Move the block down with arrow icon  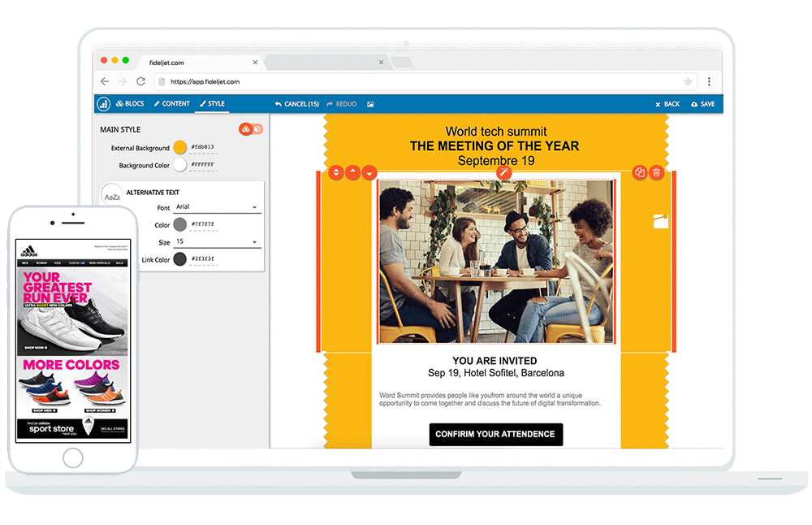pos(369,172)
